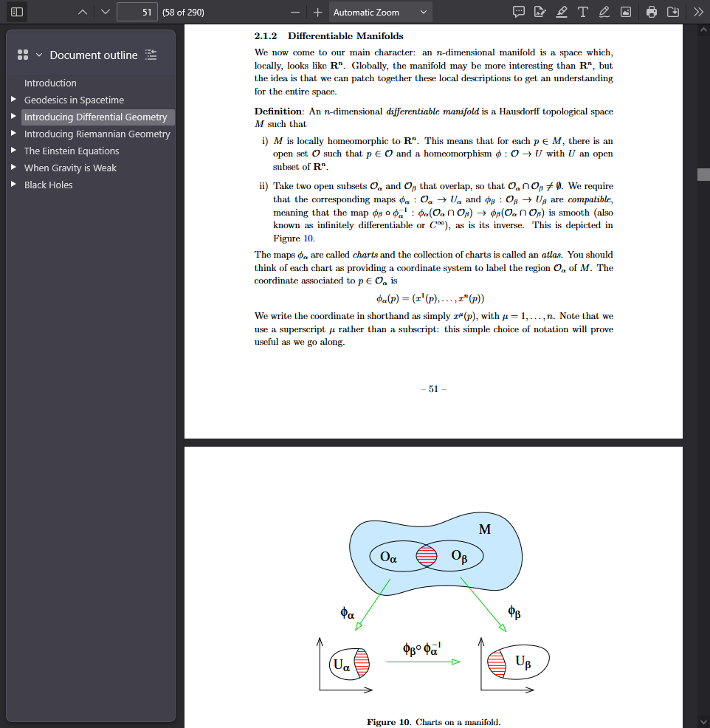Viewport: 710px width, 728px height.
Task: Click the page number input field
Action: [x=137, y=12]
